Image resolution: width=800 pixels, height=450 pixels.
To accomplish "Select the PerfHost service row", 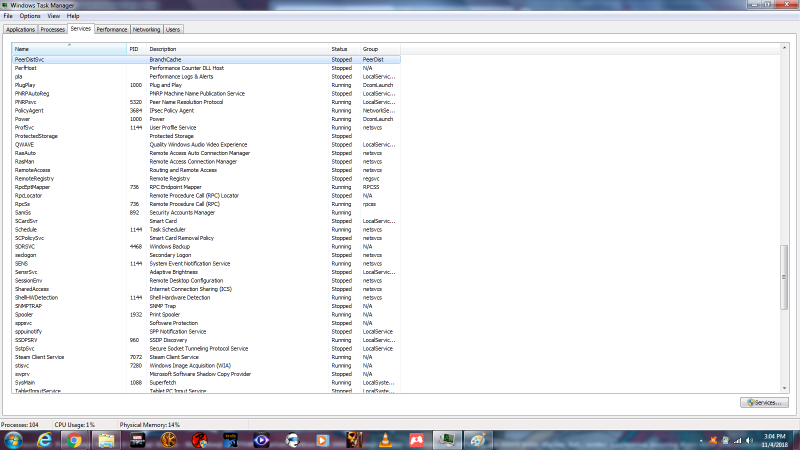I will [x=206, y=68].
